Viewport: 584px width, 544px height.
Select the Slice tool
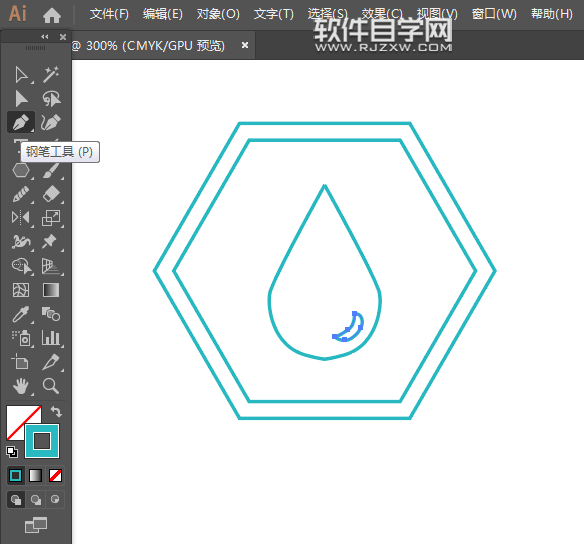51,362
